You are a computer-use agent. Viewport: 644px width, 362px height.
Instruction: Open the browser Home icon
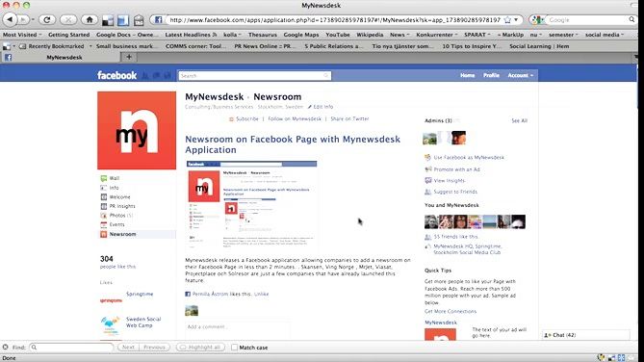click(90, 19)
